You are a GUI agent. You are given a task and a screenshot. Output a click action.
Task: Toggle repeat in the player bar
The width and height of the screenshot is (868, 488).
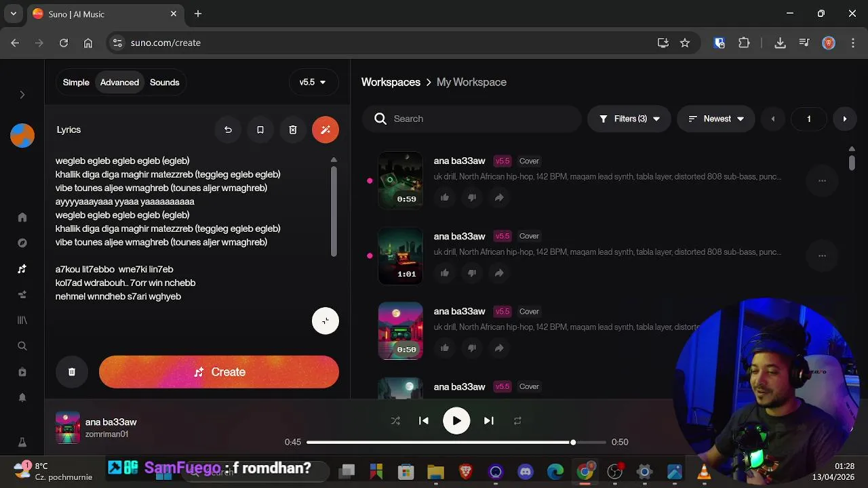(517, 421)
